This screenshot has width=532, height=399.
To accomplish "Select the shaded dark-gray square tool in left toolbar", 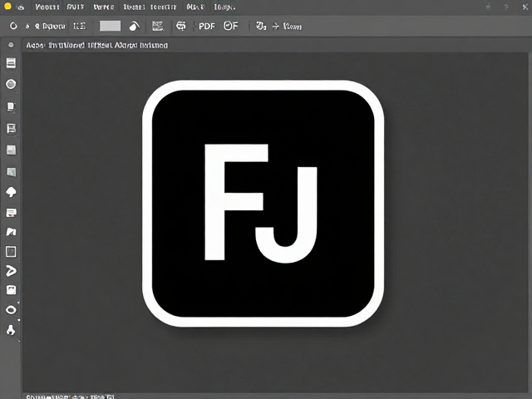I will (x=11, y=172).
